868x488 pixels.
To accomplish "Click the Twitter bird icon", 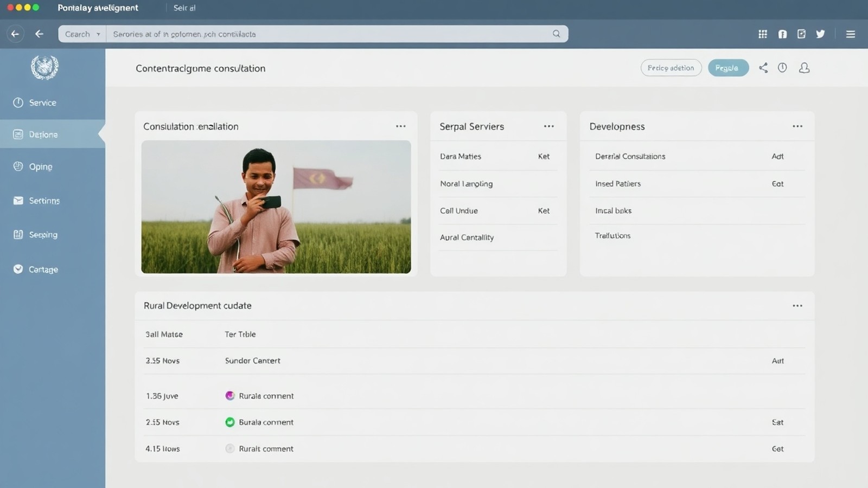I will pyautogui.click(x=820, y=34).
